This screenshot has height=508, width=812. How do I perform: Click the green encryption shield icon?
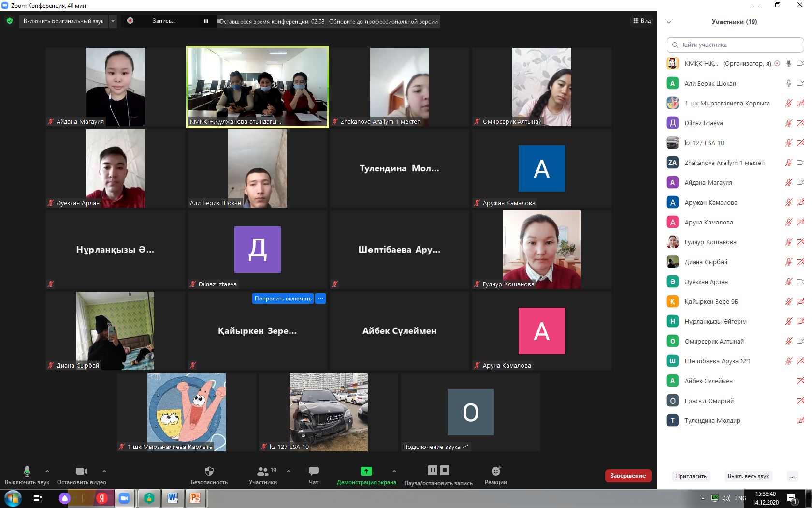click(x=10, y=21)
